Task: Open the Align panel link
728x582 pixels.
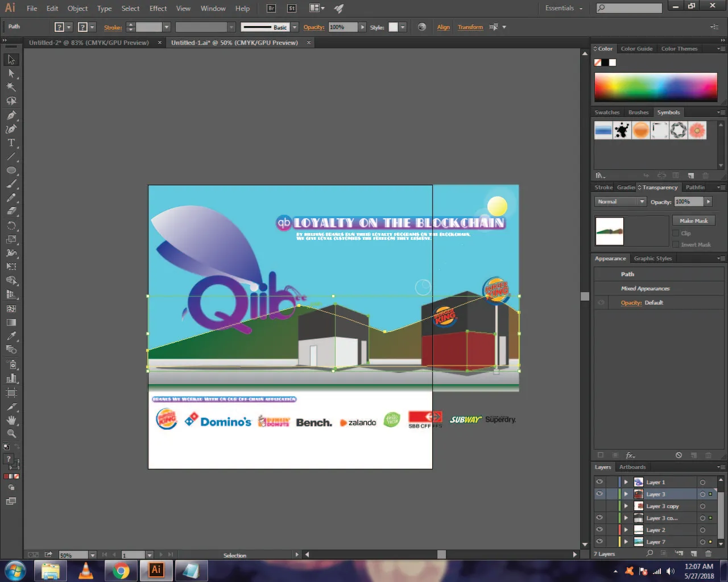Action: point(443,27)
